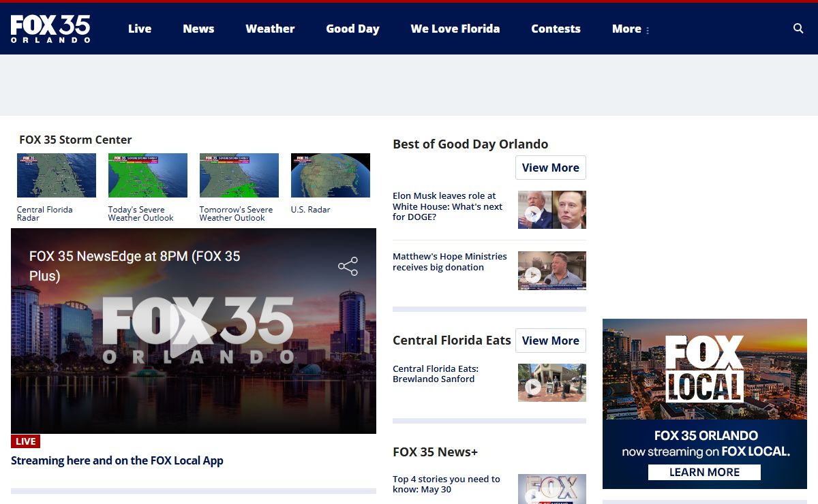Play the Elon Musk story video thumbnail
This screenshot has height=504, width=818.
click(x=552, y=210)
